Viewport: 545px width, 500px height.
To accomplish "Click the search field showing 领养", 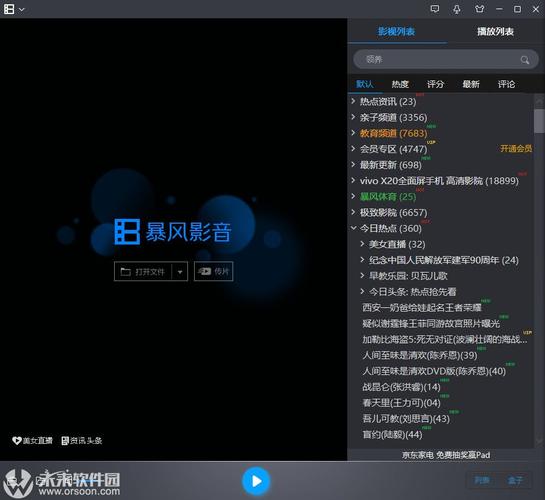I will coord(446,59).
